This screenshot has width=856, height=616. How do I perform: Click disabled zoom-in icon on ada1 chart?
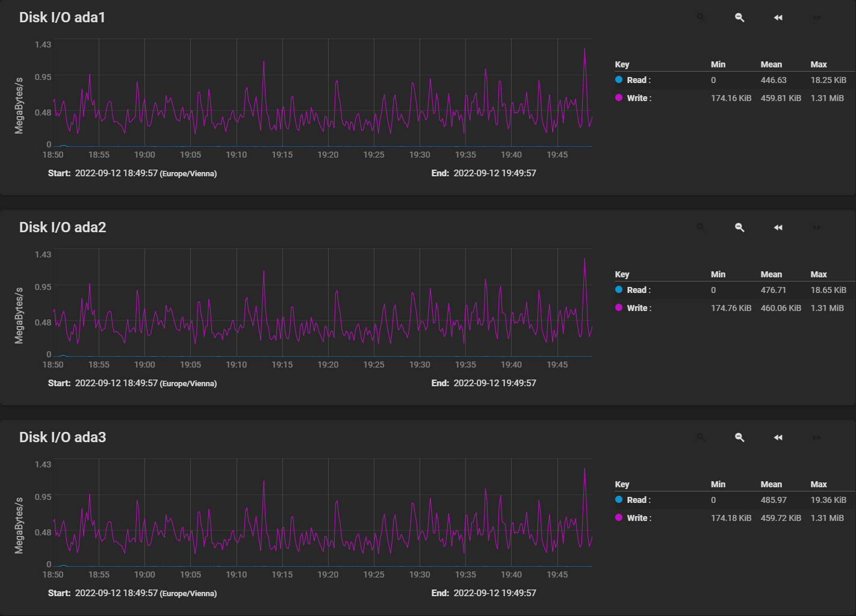tap(701, 17)
